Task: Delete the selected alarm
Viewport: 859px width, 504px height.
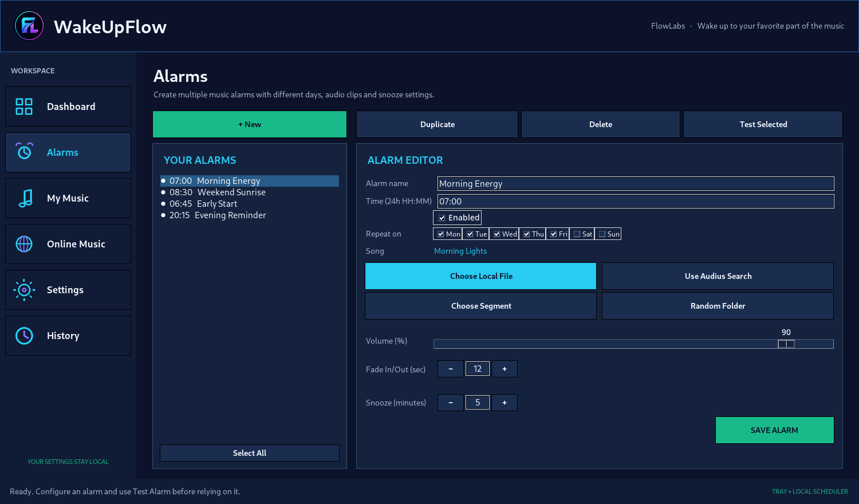Action: (x=601, y=124)
